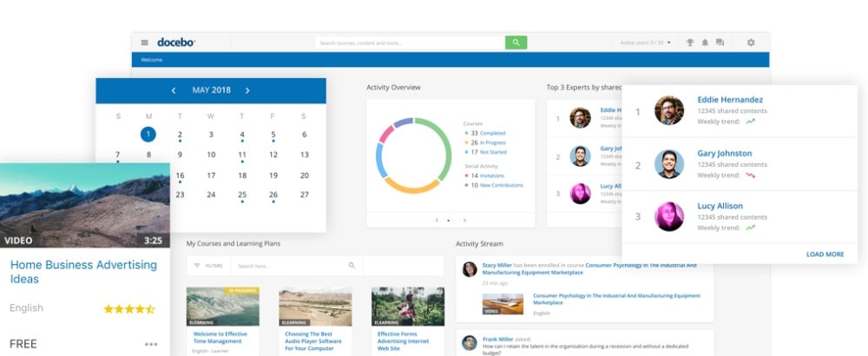The width and height of the screenshot is (868, 356).
Task: Open Choosing The Best Audio Player link
Action: point(313,341)
